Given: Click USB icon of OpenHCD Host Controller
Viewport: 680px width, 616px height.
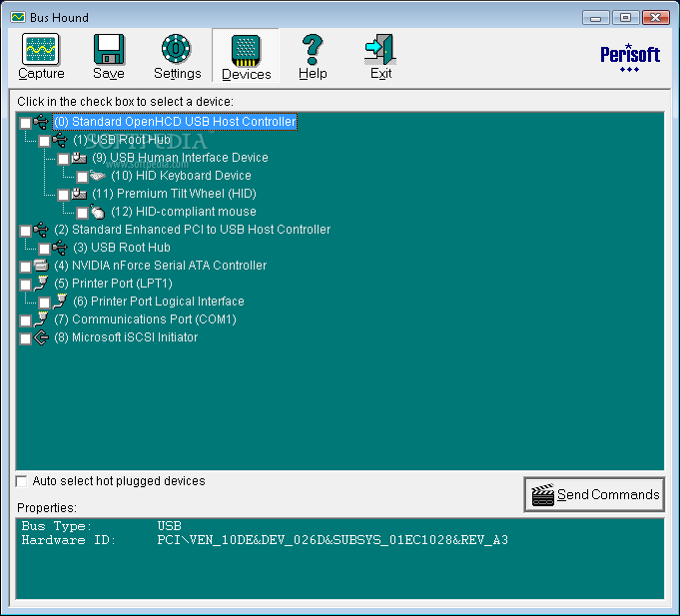Looking at the screenshot, I should point(41,122).
